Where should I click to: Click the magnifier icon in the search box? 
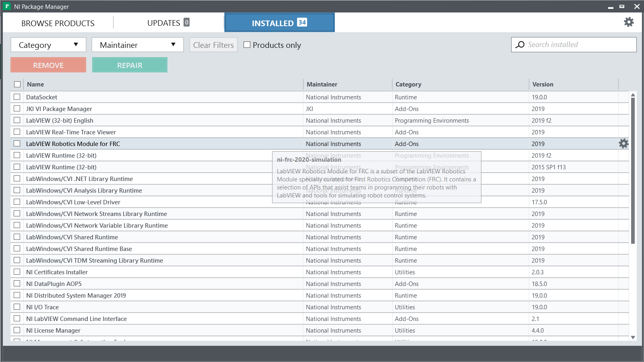coord(520,45)
